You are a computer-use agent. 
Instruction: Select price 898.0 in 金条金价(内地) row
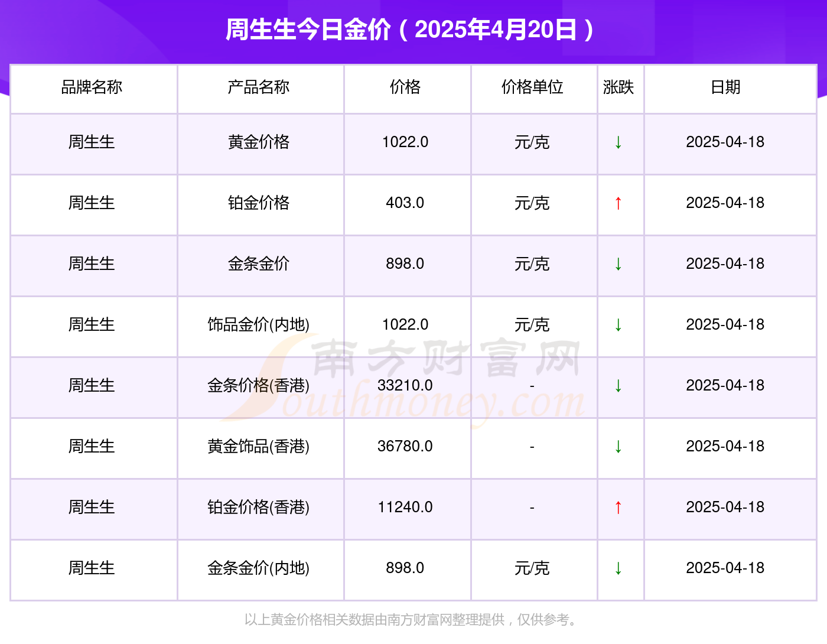coord(405,568)
